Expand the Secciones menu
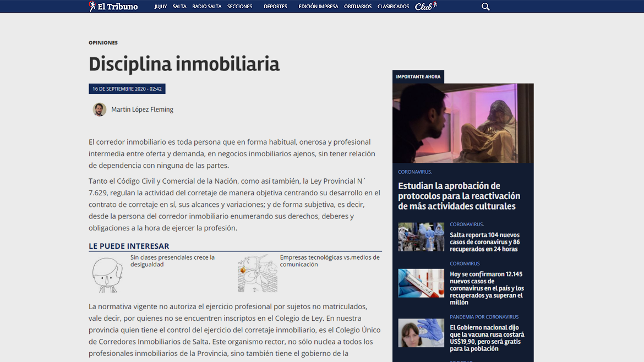This screenshot has height=362, width=644. click(x=239, y=7)
